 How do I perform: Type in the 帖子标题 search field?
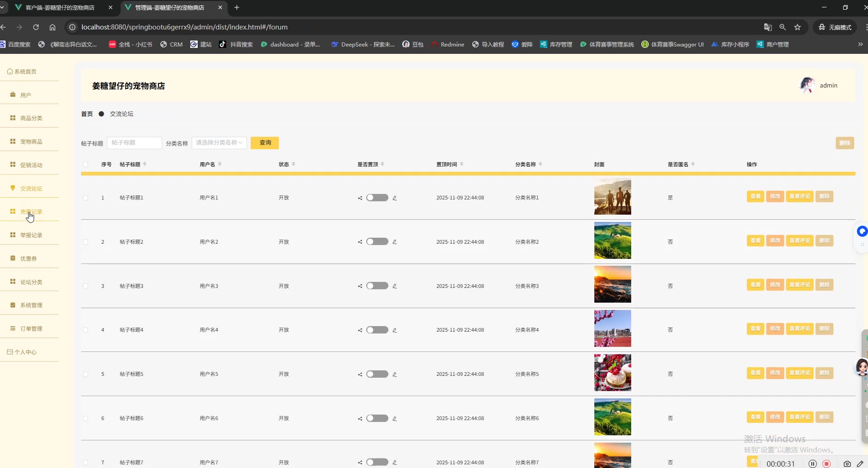(x=135, y=143)
